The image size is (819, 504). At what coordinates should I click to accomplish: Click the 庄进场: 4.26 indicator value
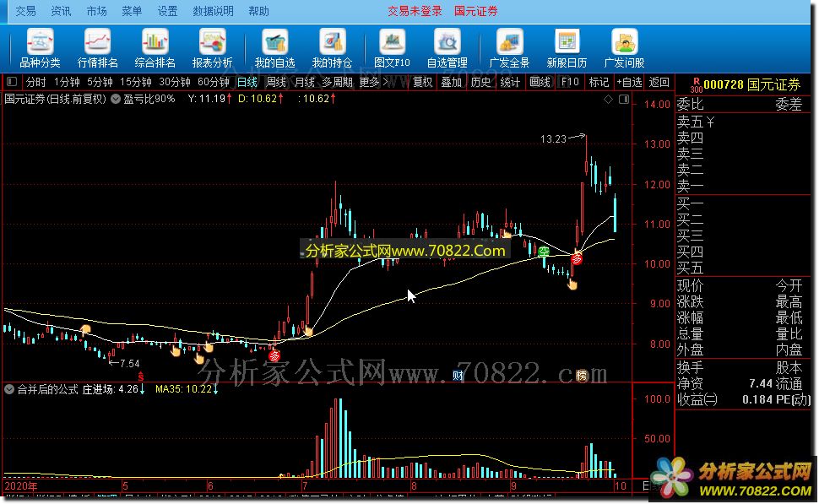pos(111,389)
